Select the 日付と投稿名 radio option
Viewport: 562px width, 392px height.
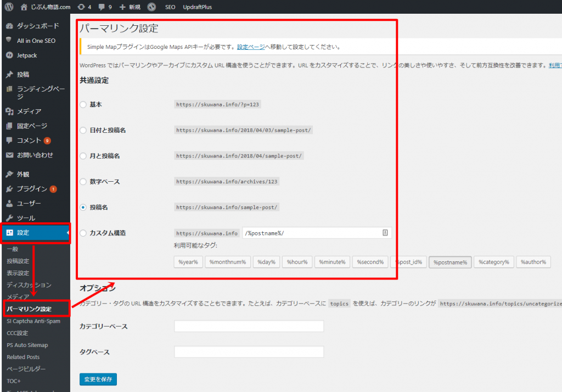(83, 130)
